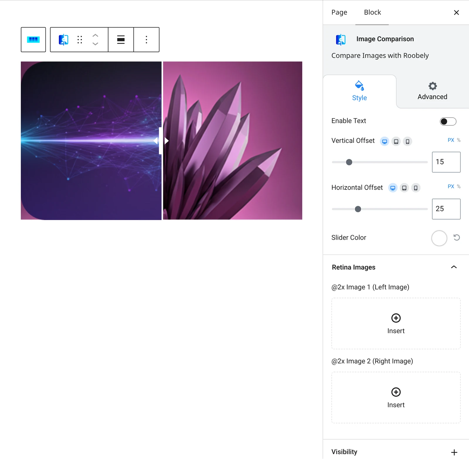Screen dimensions: 469x476
Task: Set Horizontal Offset unit to PX
Action: (x=451, y=187)
